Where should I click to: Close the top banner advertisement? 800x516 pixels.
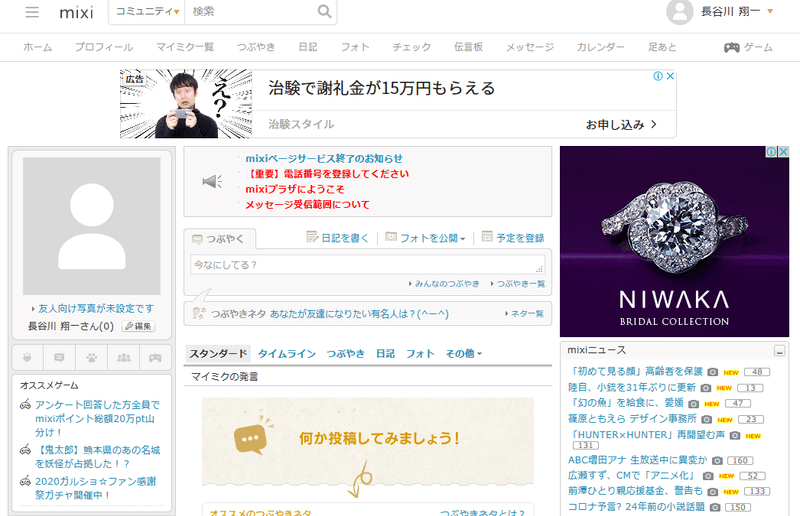pos(670,76)
